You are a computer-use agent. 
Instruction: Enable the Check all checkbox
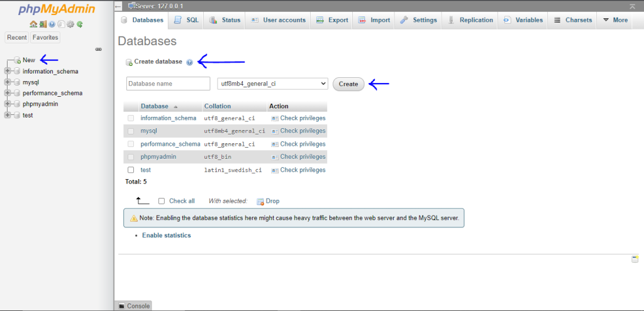(162, 201)
